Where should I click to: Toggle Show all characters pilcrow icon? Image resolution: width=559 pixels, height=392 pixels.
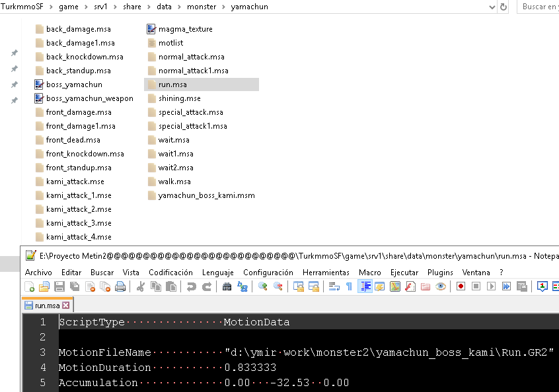pos(349,286)
